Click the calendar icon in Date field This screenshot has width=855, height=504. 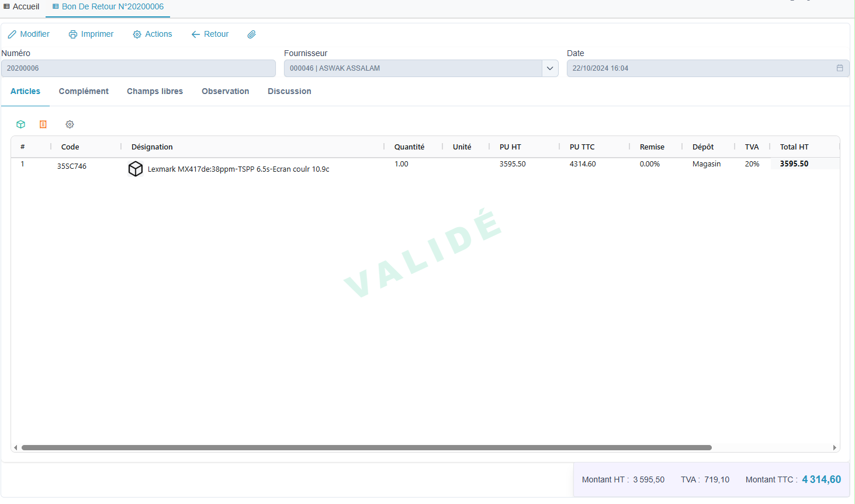click(840, 68)
